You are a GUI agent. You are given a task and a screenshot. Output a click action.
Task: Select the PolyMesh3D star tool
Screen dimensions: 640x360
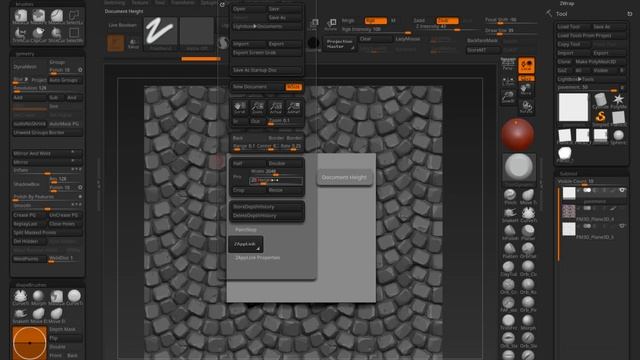click(618, 100)
